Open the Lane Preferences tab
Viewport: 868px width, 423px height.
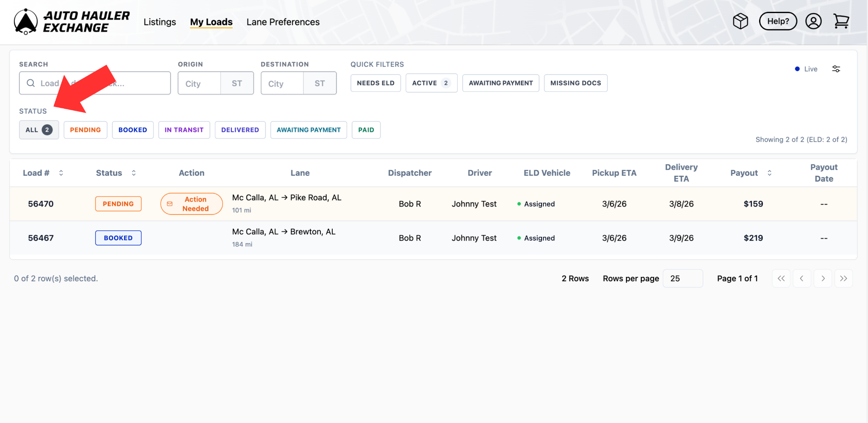283,22
